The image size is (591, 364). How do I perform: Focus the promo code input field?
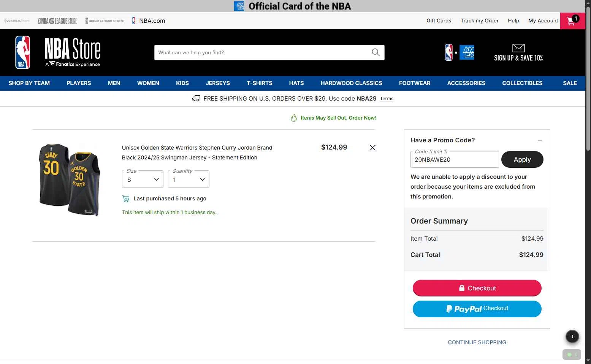[455, 159]
